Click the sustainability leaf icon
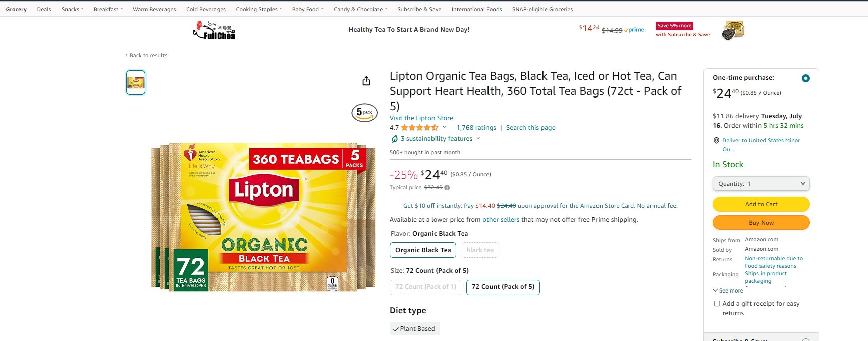The height and width of the screenshot is (341, 868). 394,139
